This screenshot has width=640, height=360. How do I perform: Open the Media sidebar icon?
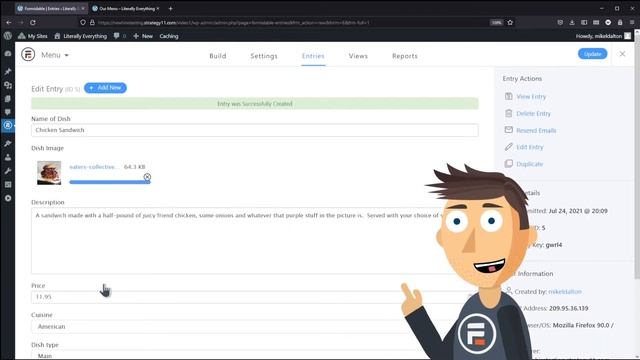(x=7, y=85)
